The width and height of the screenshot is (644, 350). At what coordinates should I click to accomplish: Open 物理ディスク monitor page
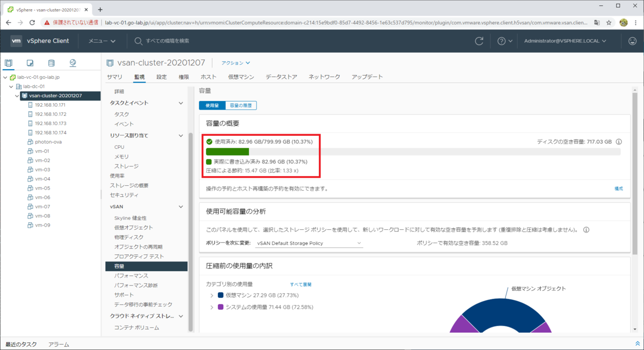pos(129,237)
